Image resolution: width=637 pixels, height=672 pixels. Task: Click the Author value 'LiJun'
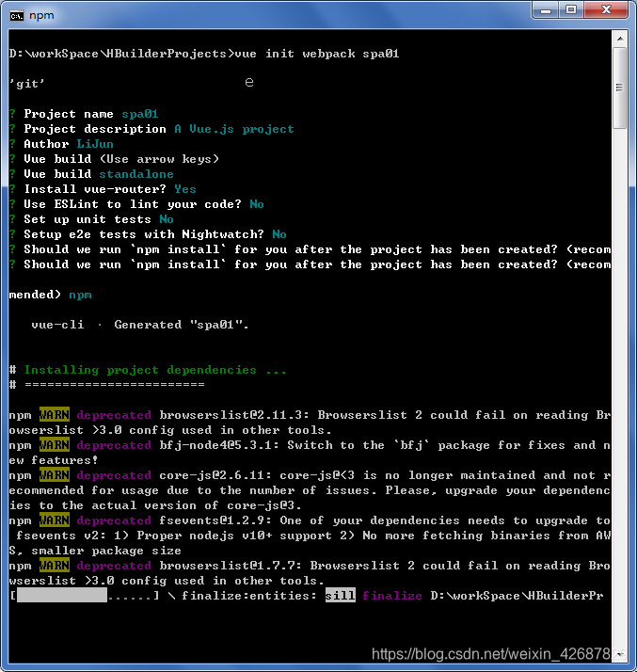[x=95, y=144]
